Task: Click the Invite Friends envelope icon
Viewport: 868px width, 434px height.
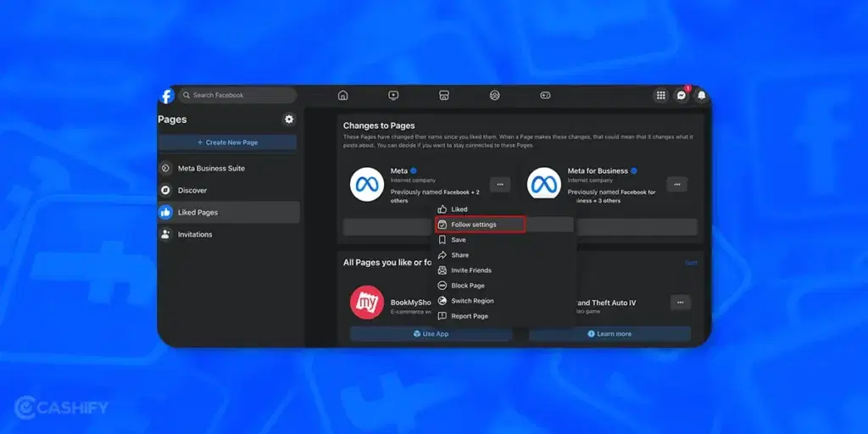Action: tap(442, 270)
